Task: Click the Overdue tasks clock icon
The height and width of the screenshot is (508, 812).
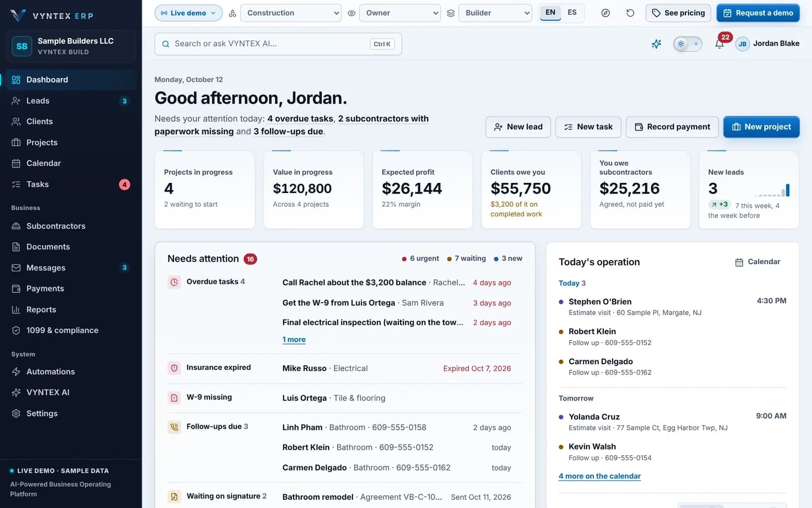Action: click(174, 282)
